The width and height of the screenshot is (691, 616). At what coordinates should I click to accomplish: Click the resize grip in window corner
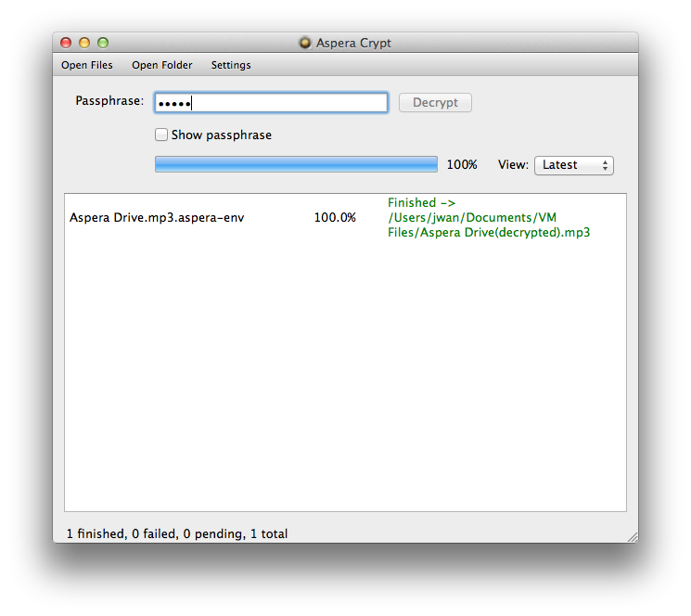pyautogui.click(x=632, y=536)
